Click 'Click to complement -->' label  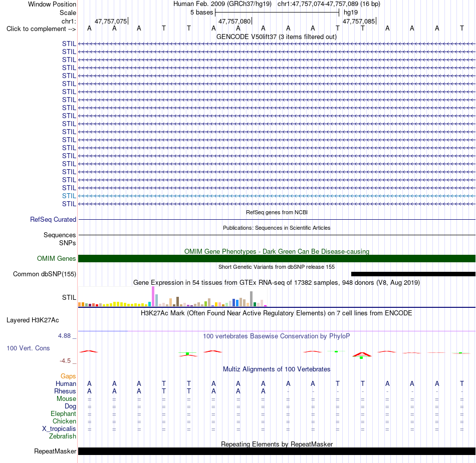tap(41, 29)
